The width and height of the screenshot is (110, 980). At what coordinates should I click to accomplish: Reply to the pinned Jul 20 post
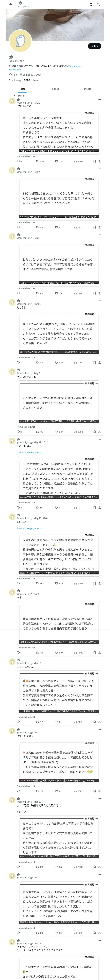[x=18, y=161]
